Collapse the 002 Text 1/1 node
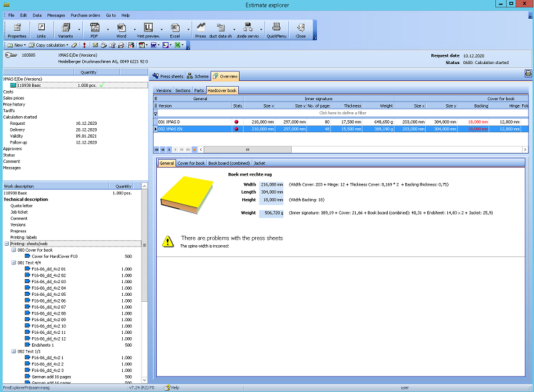Image resolution: width=534 pixels, height=392 pixels. (x=13, y=351)
